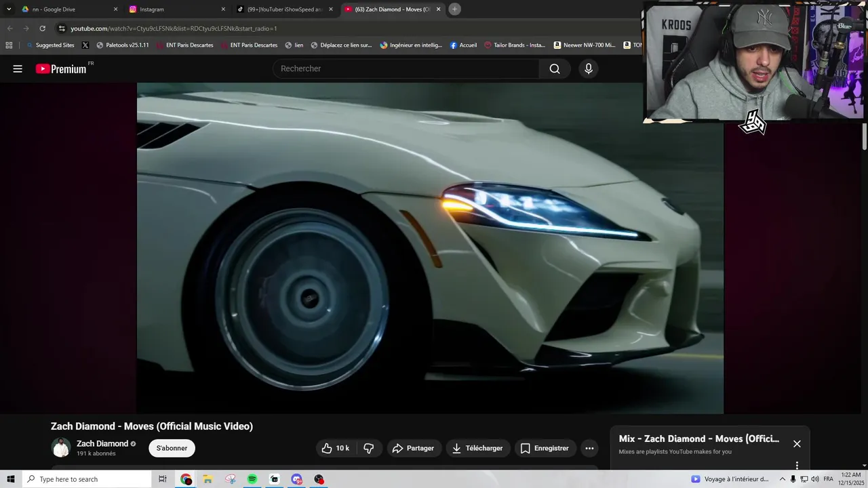Dislike the video with thumbs down
The image size is (868, 488).
369,448
